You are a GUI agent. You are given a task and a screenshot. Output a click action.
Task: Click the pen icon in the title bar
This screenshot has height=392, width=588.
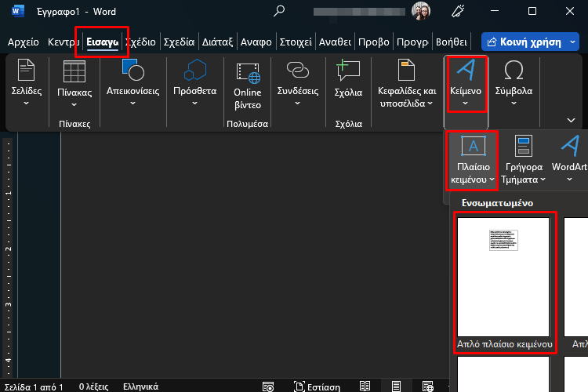click(x=458, y=11)
